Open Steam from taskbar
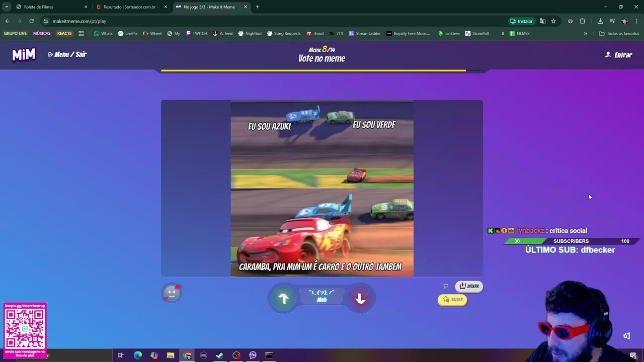Viewport: 644px width, 362px height. point(220,355)
